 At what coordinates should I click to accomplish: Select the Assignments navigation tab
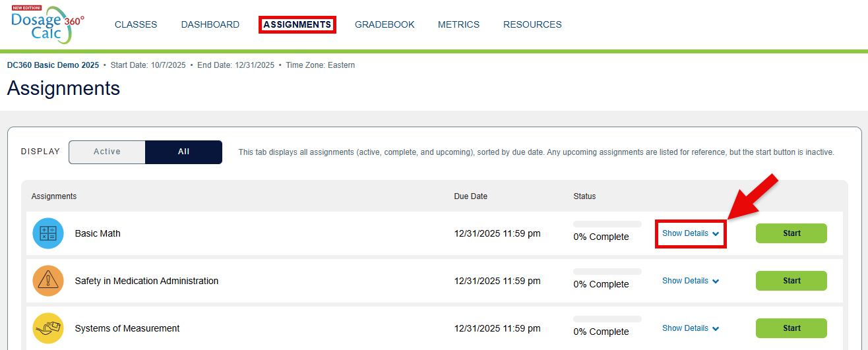pyautogui.click(x=297, y=24)
